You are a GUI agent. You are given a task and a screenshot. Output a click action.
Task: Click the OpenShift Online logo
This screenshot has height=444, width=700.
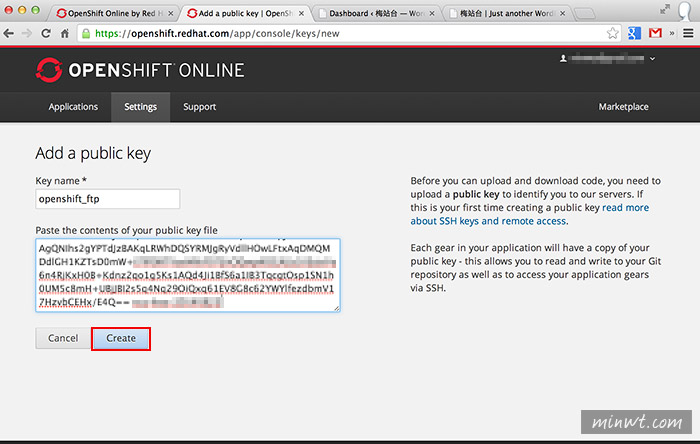(x=140, y=70)
